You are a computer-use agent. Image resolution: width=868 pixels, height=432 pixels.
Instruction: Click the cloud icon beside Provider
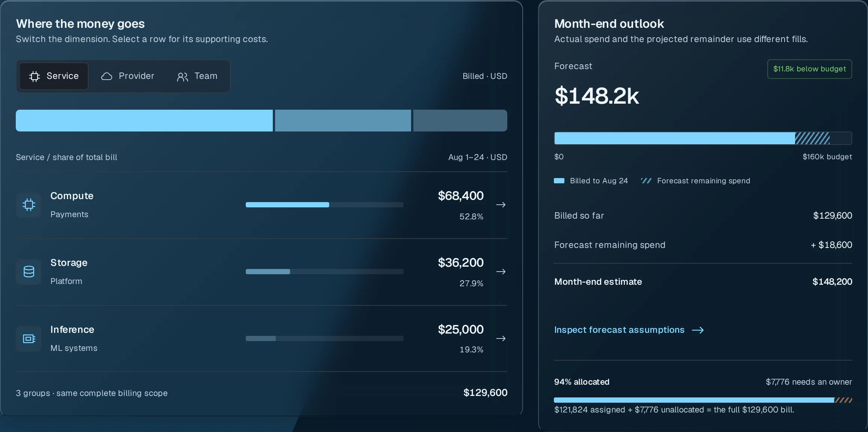point(107,77)
